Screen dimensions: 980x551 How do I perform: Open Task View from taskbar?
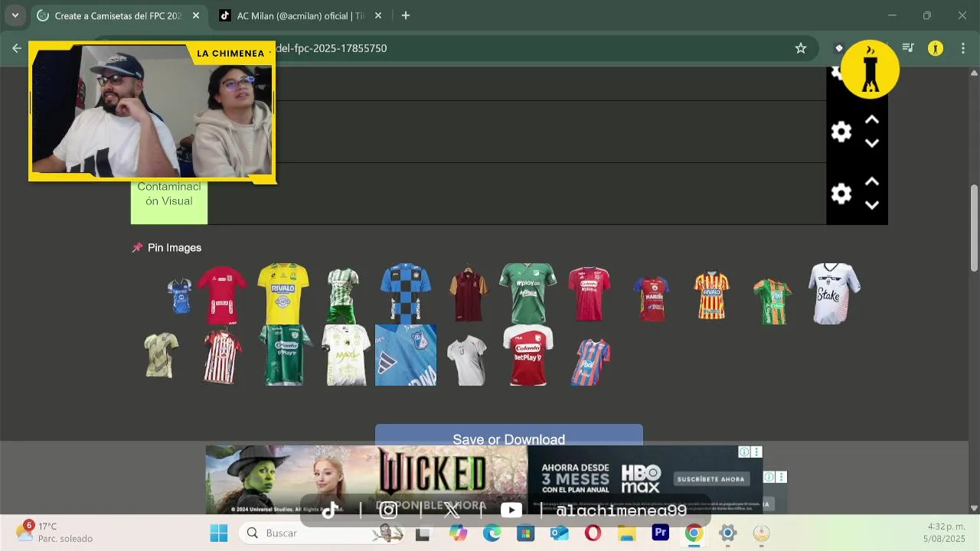click(x=422, y=533)
